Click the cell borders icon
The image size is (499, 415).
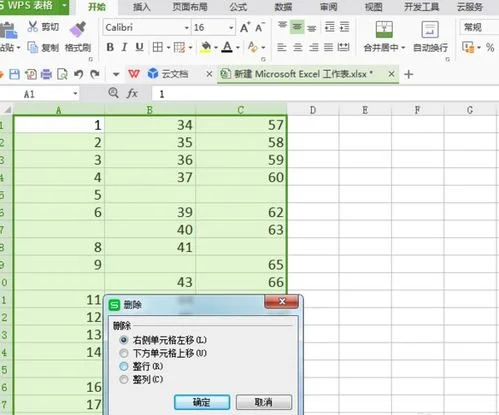coord(158,47)
